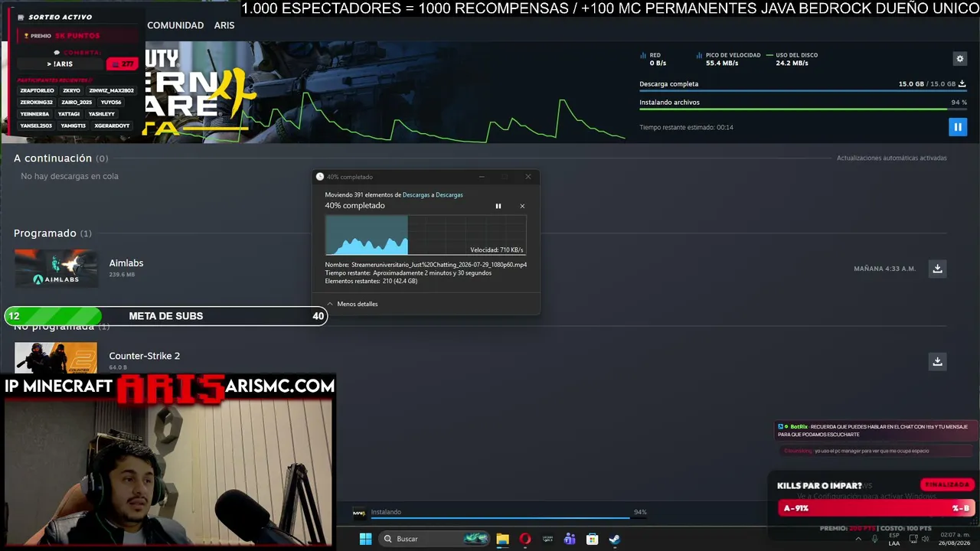Start the Counter-Strike 2 download
Screen dimensions: 980x551
click(937, 361)
